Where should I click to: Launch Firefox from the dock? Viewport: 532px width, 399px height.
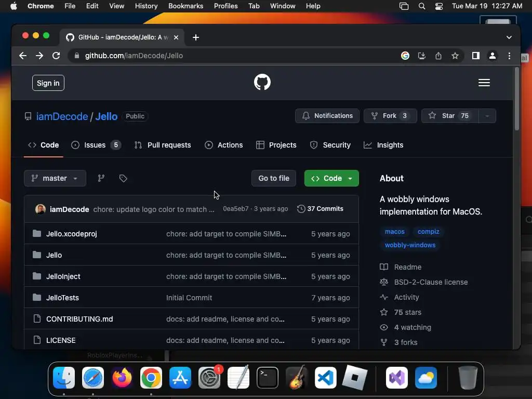click(122, 378)
